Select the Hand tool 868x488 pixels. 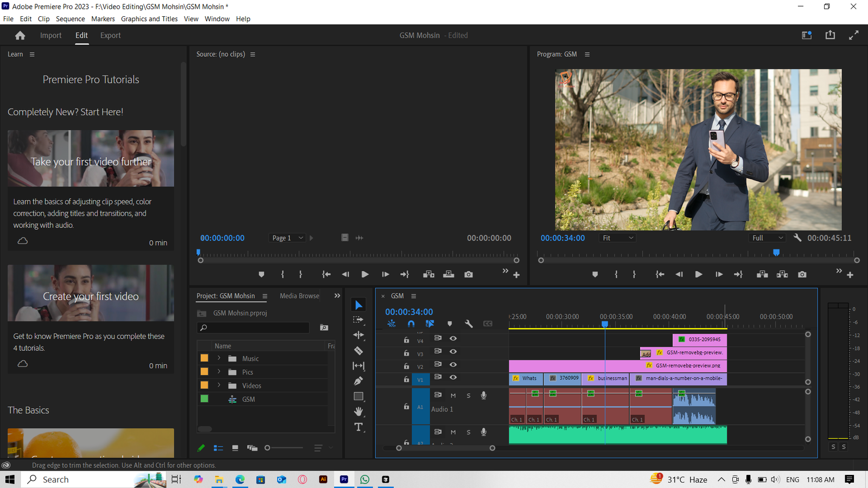point(359,412)
